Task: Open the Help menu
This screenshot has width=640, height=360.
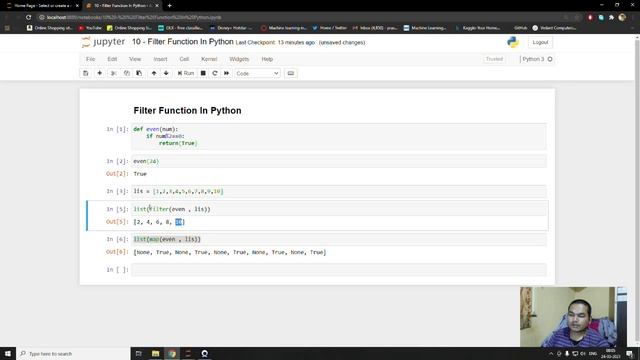Action: coord(267,59)
